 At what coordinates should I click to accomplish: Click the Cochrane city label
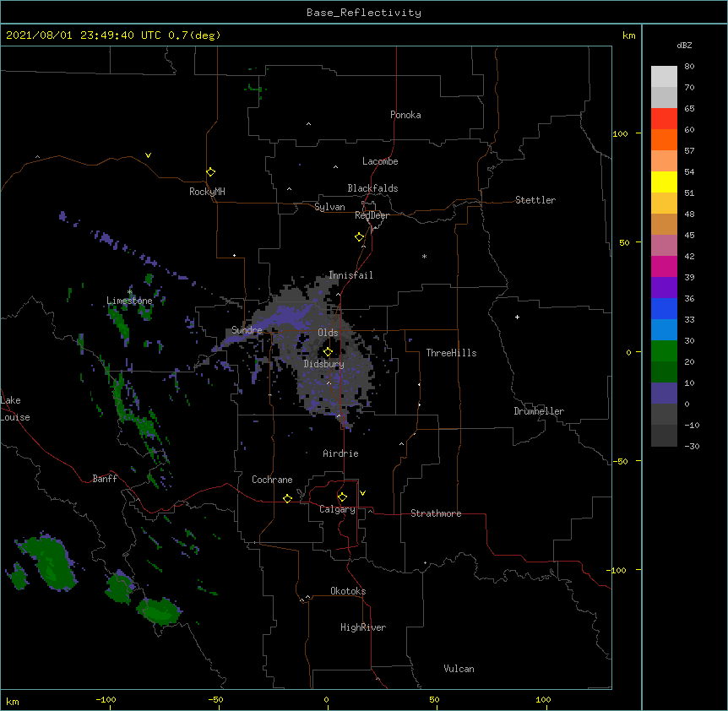coord(272,480)
